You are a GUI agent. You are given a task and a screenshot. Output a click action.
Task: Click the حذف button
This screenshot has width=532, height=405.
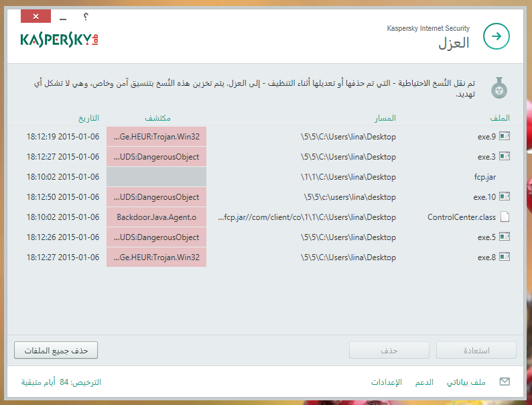(x=389, y=350)
